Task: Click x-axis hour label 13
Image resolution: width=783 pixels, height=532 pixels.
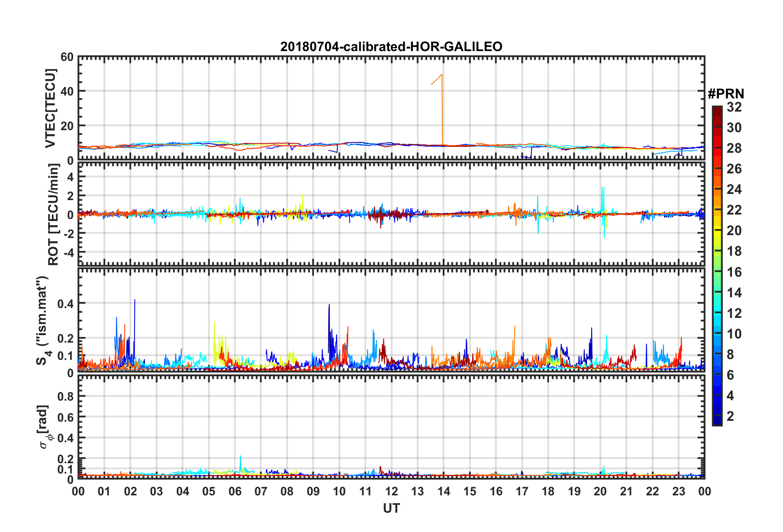Action: (x=417, y=491)
